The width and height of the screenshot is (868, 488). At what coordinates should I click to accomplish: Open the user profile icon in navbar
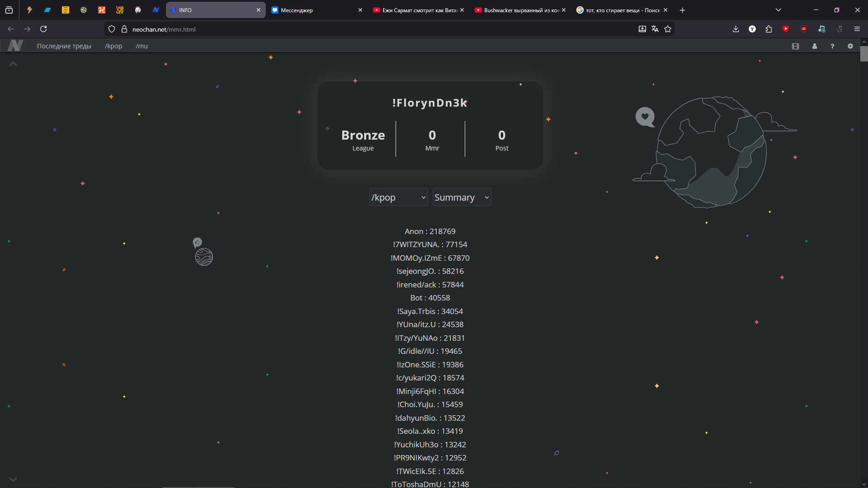pos(814,46)
